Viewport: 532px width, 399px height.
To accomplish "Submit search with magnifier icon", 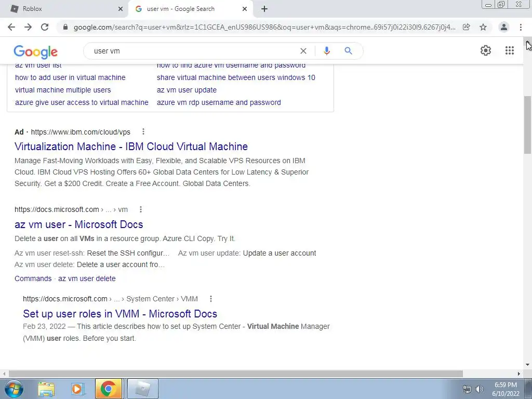I will point(348,51).
